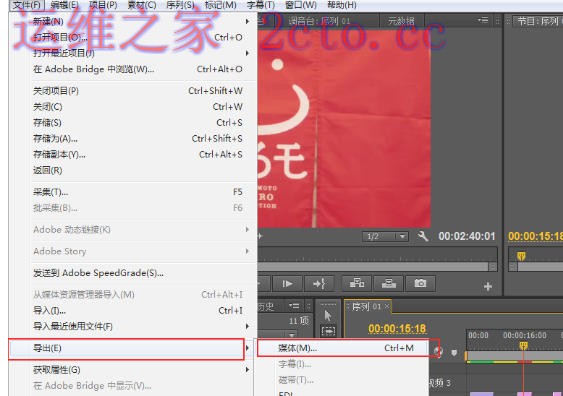Click the Step Forward button in source monitor
Viewport: 563px width, 396px height.
point(287,284)
